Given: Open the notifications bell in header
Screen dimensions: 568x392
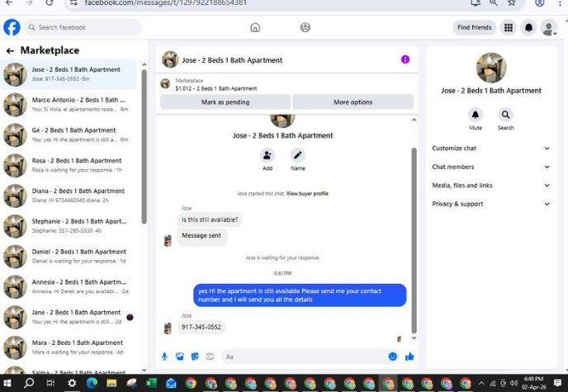Looking at the screenshot, I should [x=528, y=27].
